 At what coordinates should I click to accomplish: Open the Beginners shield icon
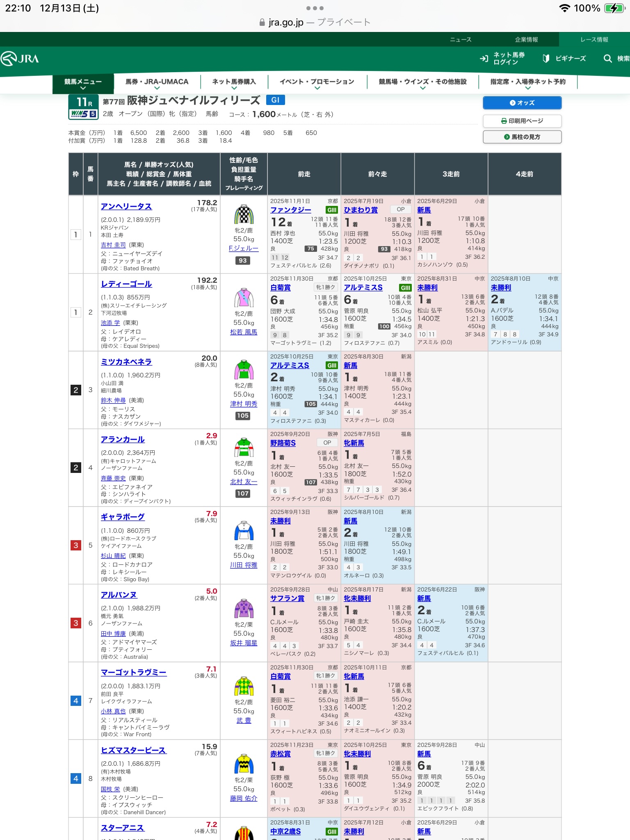tap(546, 59)
